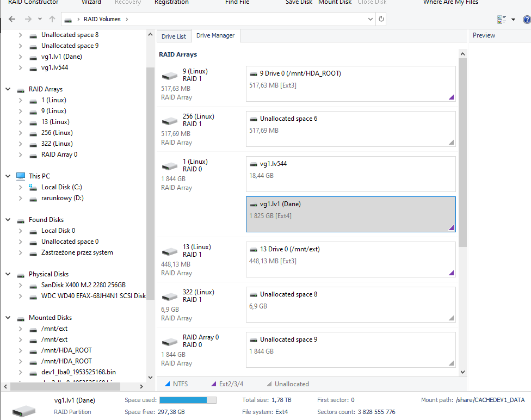Collapse the Found Disks tree node
The height and width of the screenshot is (420, 531).
tap(8, 220)
